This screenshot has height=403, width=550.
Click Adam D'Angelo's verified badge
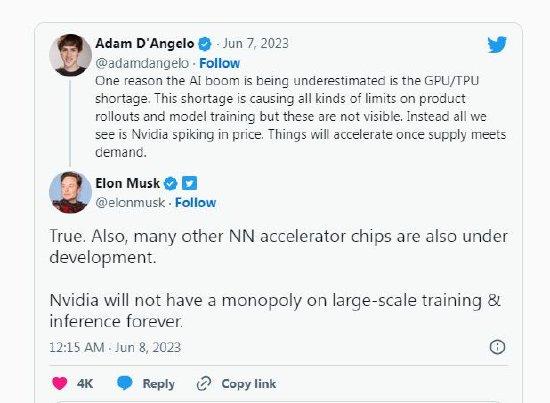205,44
